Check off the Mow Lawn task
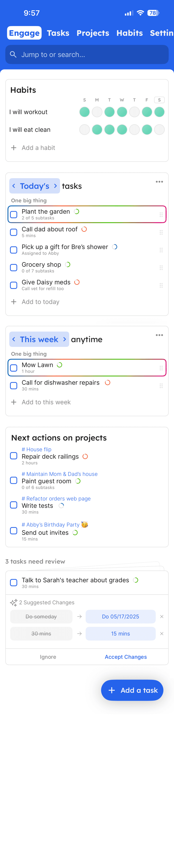Image resolution: width=174 pixels, height=868 pixels. [x=14, y=368]
